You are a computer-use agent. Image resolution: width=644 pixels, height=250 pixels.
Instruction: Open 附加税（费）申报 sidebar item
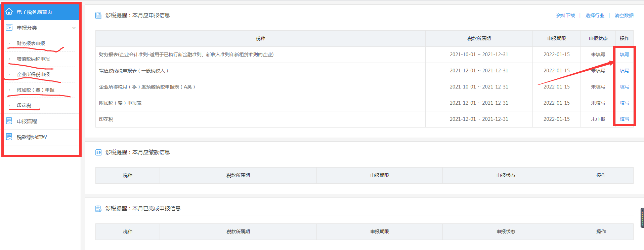tap(36, 90)
